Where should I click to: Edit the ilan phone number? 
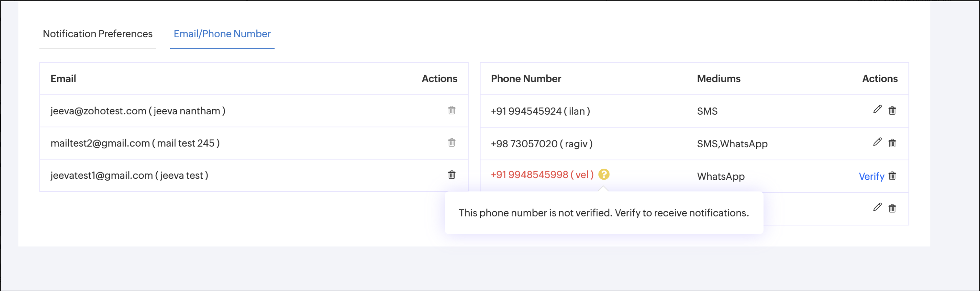(x=877, y=110)
